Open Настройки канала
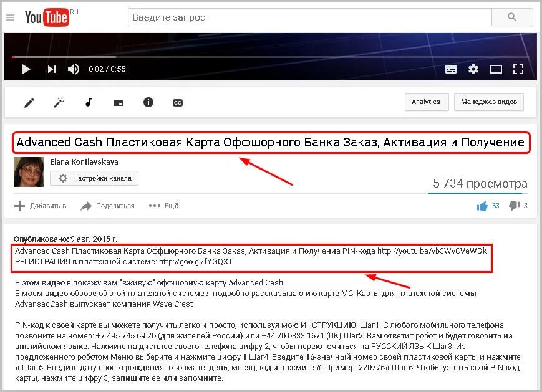The height and width of the screenshot is (392, 542). (94, 178)
